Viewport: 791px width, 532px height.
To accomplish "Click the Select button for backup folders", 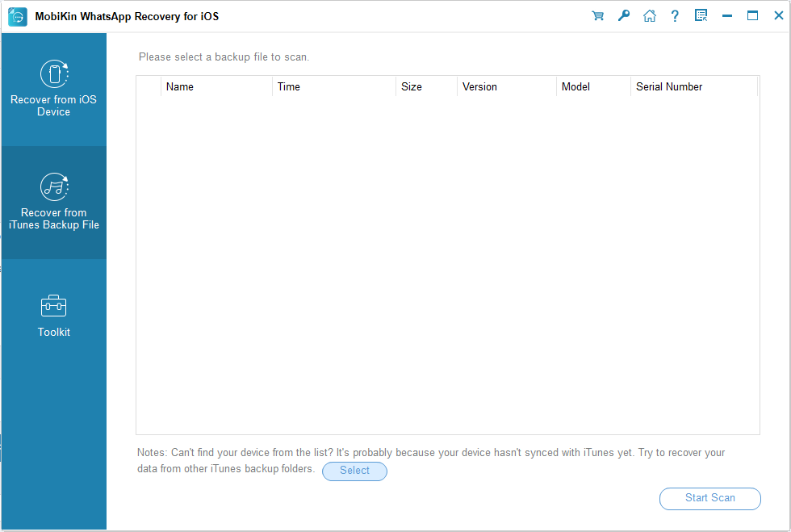I will [354, 471].
